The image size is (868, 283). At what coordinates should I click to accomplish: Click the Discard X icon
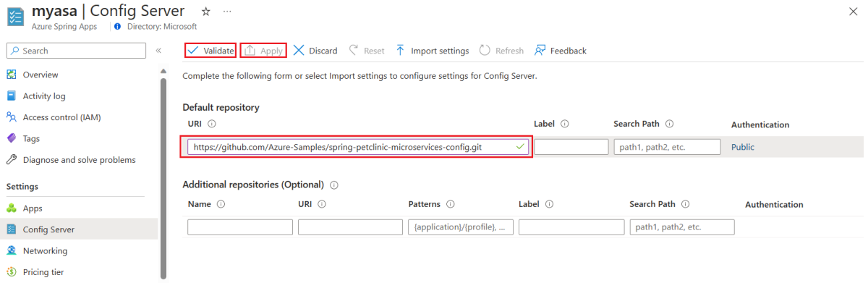[298, 51]
